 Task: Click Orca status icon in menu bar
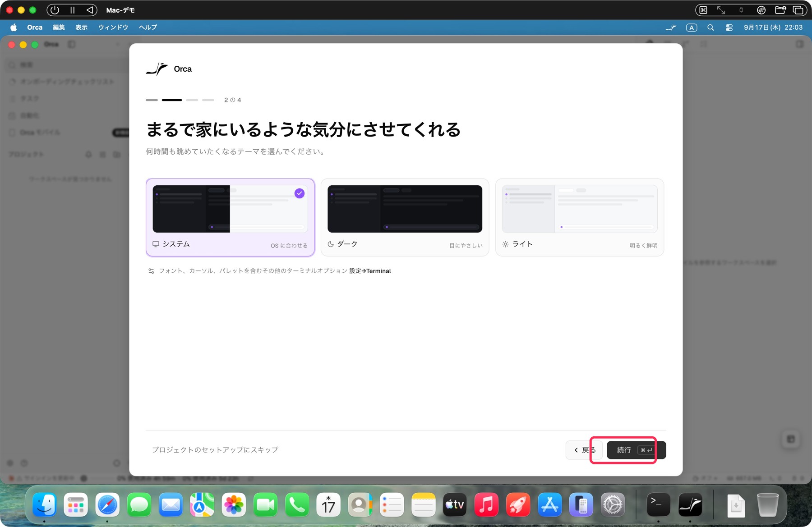pos(671,27)
